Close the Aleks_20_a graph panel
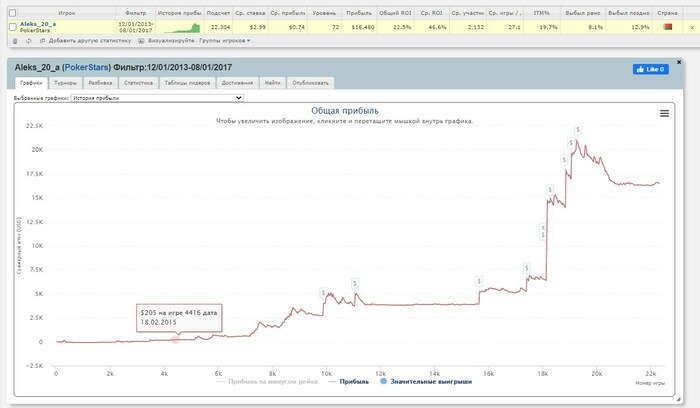 click(x=679, y=62)
